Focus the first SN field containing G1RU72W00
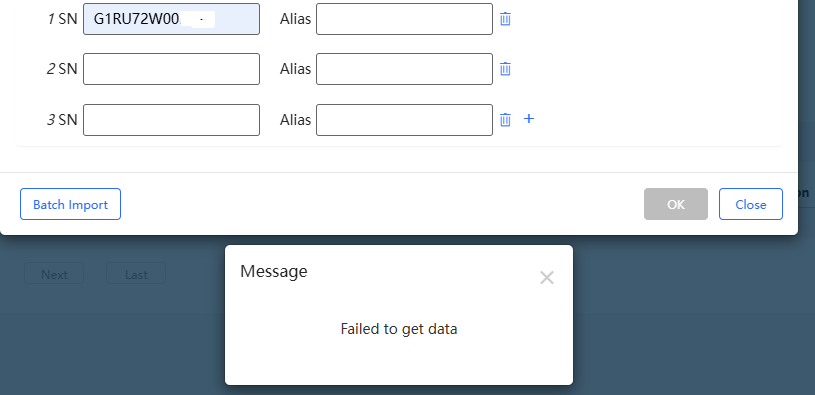 tap(172, 19)
